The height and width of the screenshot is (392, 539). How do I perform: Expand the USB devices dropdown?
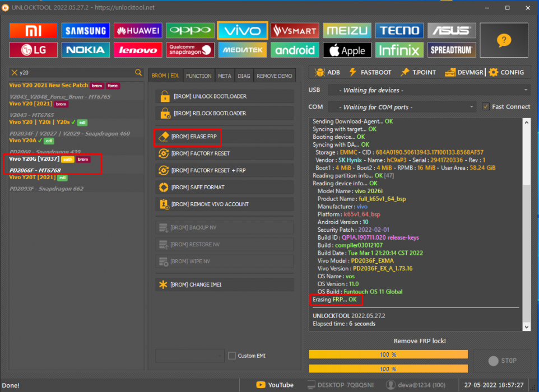(429, 90)
